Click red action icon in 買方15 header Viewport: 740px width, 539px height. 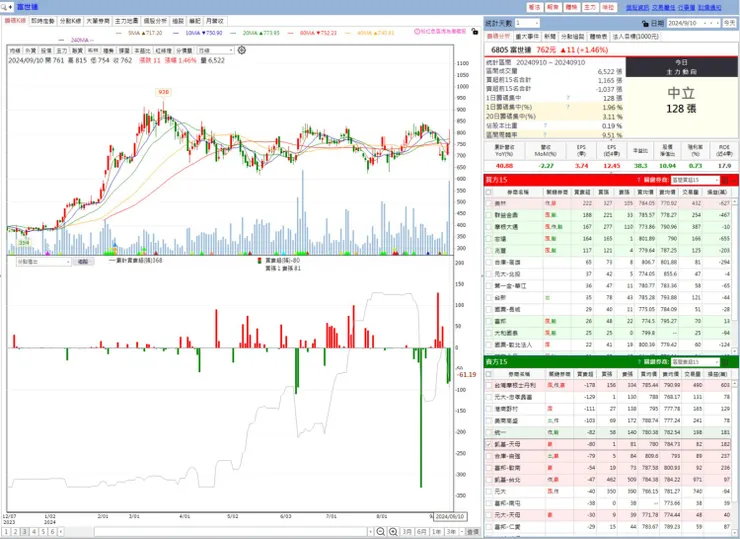pyautogui.click(x=725, y=180)
